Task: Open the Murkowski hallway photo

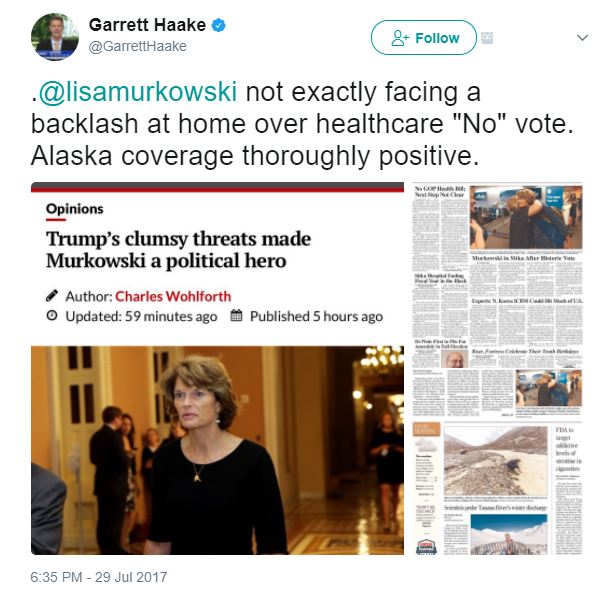Action: [x=217, y=450]
